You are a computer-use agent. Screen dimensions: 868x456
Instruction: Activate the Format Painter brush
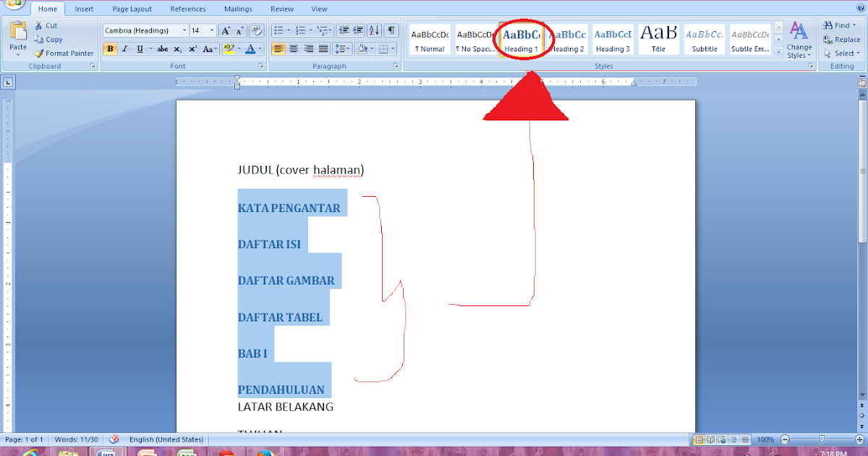[64, 53]
